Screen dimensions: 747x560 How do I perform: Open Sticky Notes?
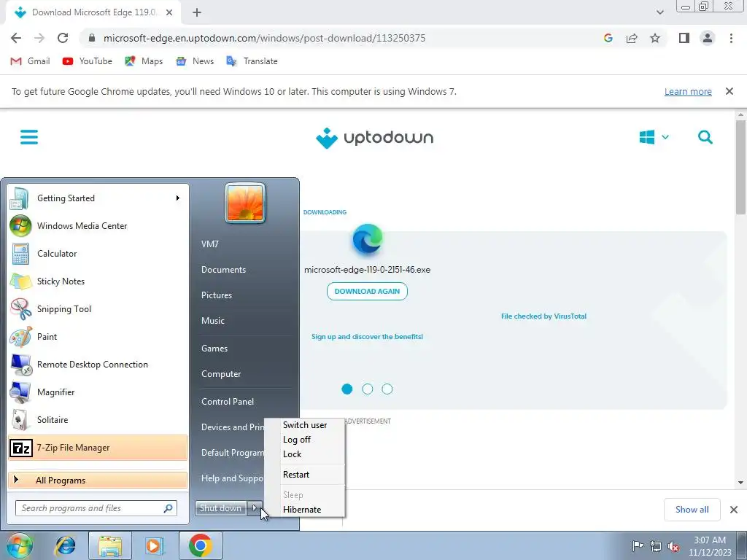[98, 281]
